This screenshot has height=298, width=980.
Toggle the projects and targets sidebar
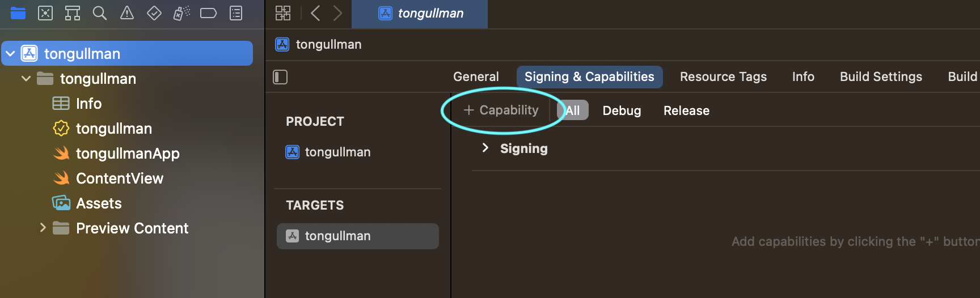click(x=281, y=77)
